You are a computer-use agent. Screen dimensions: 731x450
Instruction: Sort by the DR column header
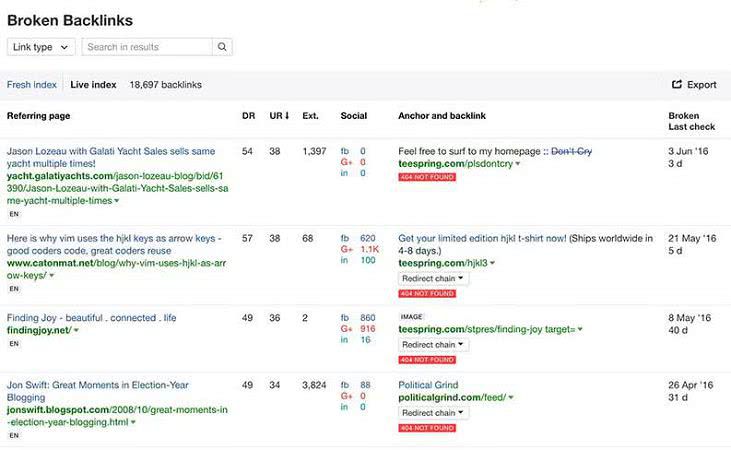[x=248, y=116]
